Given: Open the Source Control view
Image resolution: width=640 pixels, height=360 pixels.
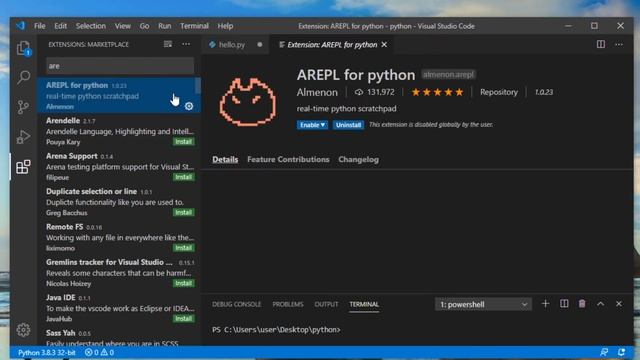Looking at the screenshot, I should [x=23, y=107].
